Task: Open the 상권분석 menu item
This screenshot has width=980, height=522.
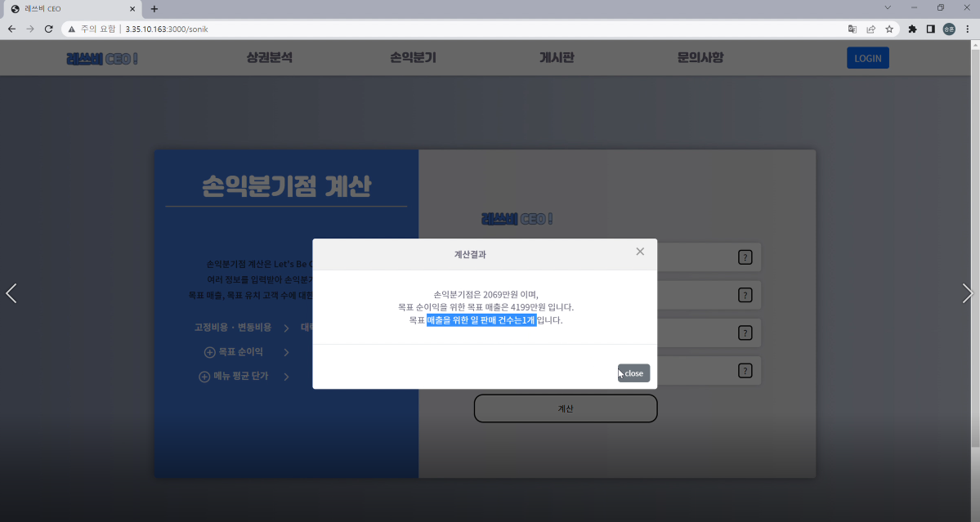Action: tap(270, 57)
